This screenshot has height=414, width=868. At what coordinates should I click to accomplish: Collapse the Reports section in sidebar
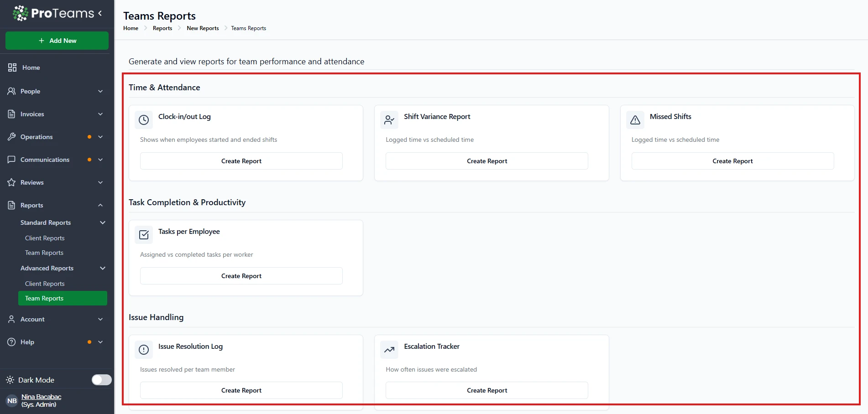pyautogui.click(x=100, y=205)
